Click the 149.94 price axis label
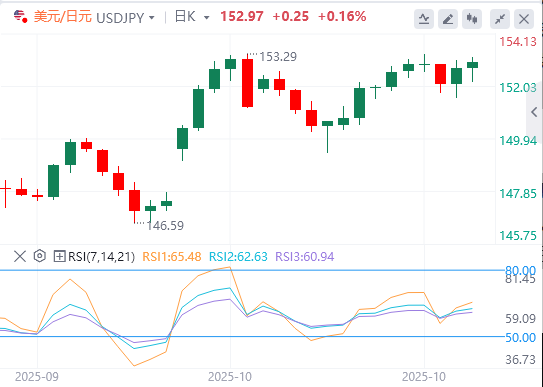The width and height of the screenshot is (543, 387). (518, 141)
